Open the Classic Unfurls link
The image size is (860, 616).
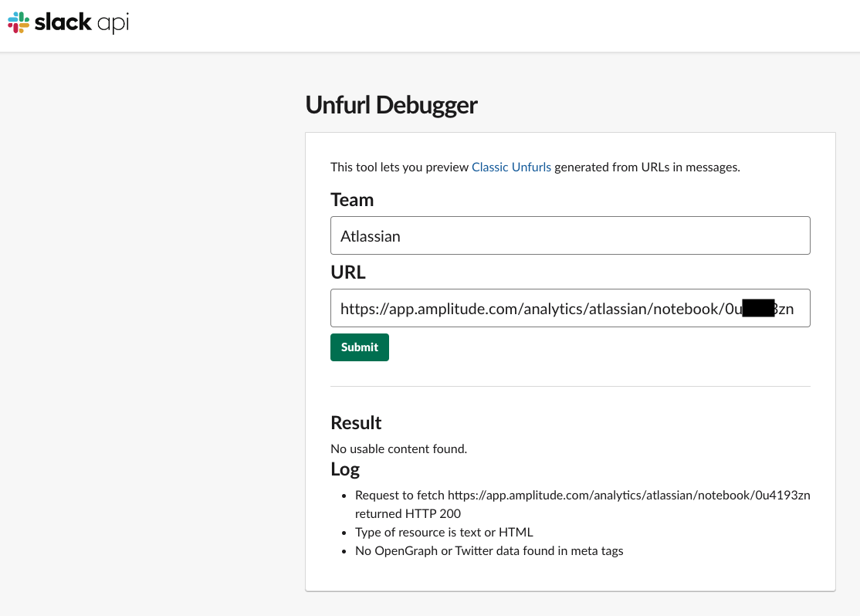tap(511, 167)
